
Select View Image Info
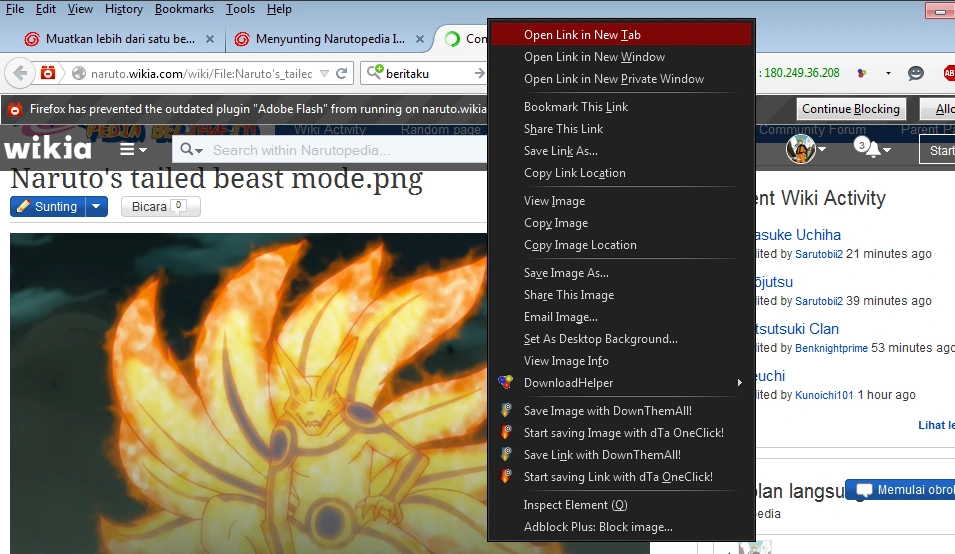621,360
